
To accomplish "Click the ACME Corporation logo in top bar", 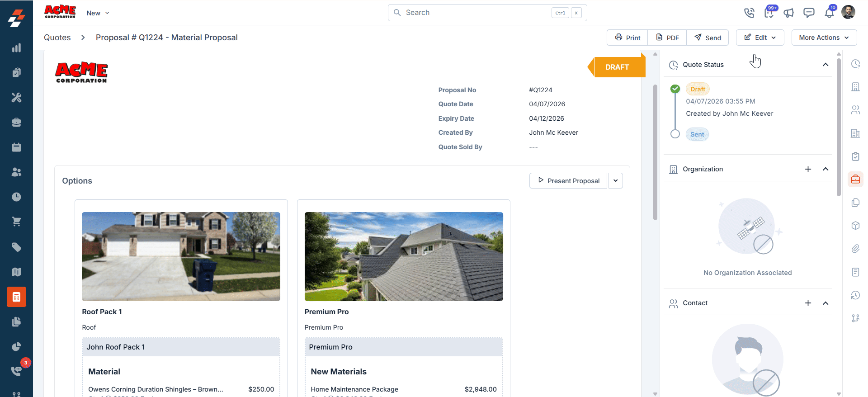I will coord(60,12).
